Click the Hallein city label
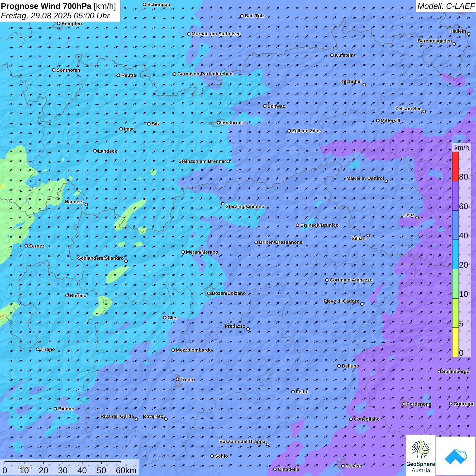Screen dimensions: 476x476 pyautogui.click(x=458, y=31)
